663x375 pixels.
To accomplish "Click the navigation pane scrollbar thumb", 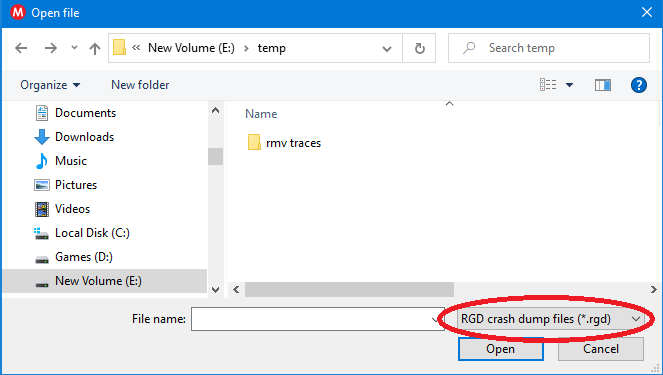I will pyautogui.click(x=215, y=156).
